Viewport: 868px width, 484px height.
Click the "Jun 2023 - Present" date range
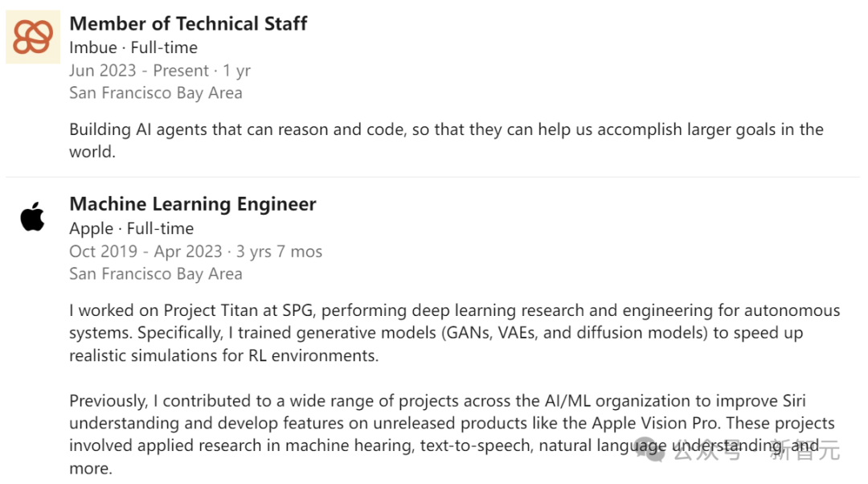139,71
